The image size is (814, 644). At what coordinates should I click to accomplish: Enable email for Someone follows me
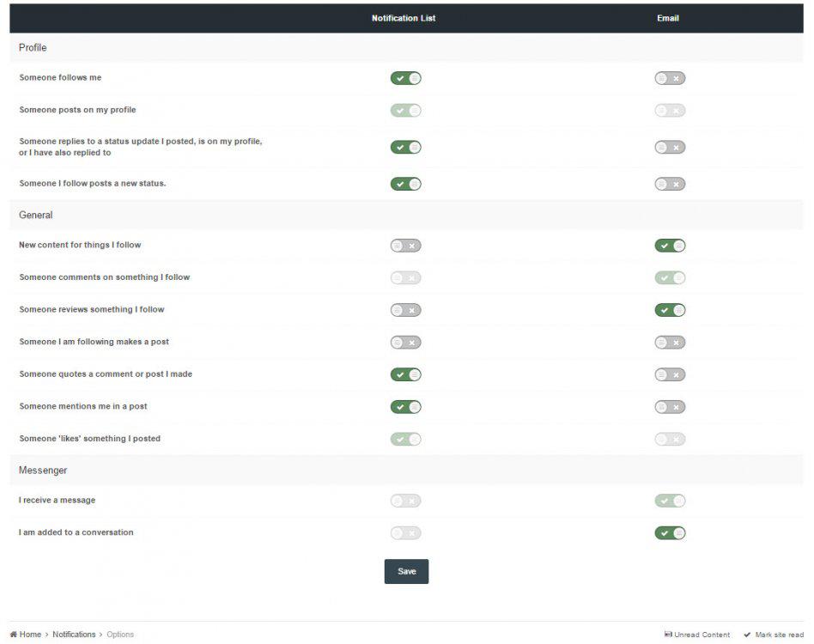[670, 78]
